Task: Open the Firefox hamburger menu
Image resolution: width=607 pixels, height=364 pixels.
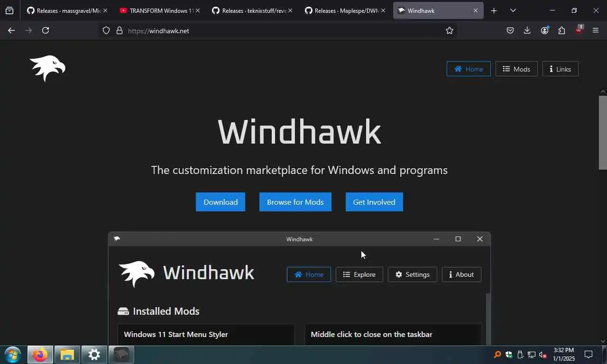Action: 596,30
